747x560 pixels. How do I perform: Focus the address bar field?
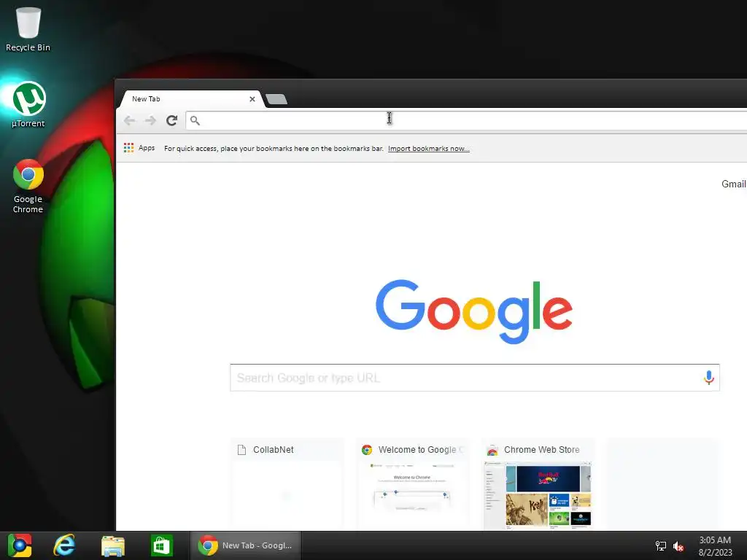[467, 120]
